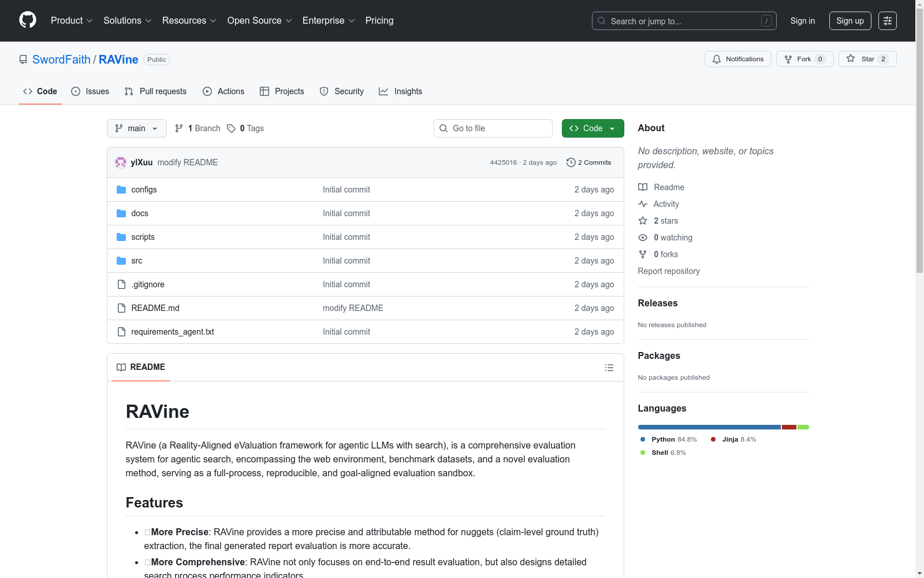This screenshot has width=924, height=578.
Task: Click the magnifier icon in Go to file
Action: [x=444, y=128]
